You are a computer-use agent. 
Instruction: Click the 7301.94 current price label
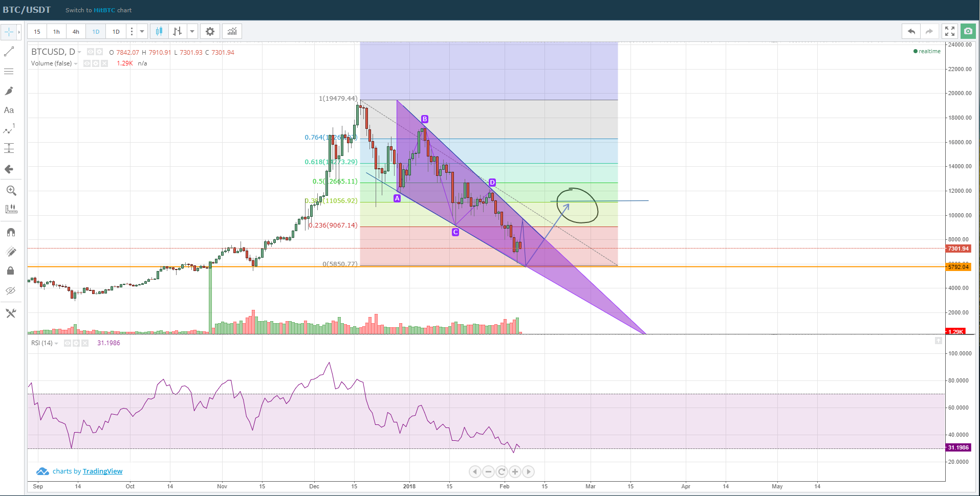pos(958,249)
